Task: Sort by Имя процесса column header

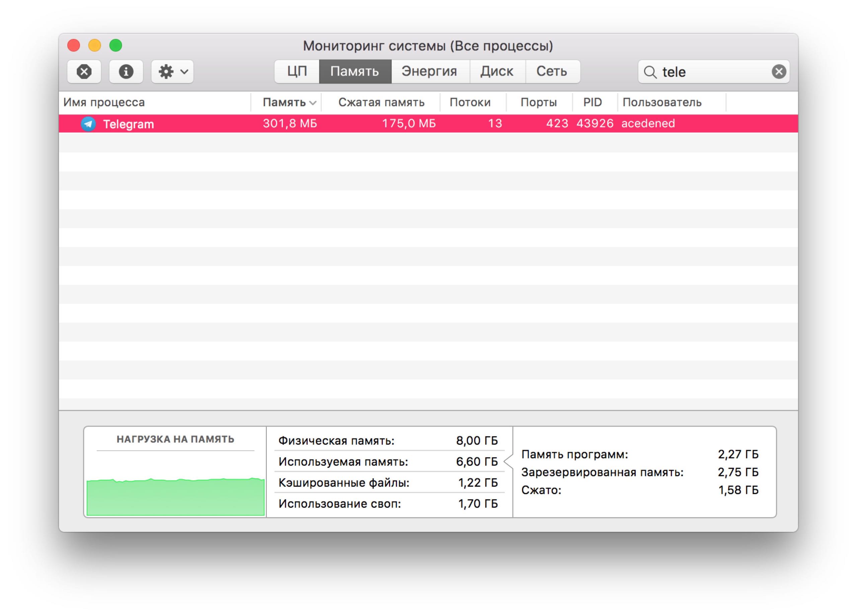Action: tap(104, 102)
